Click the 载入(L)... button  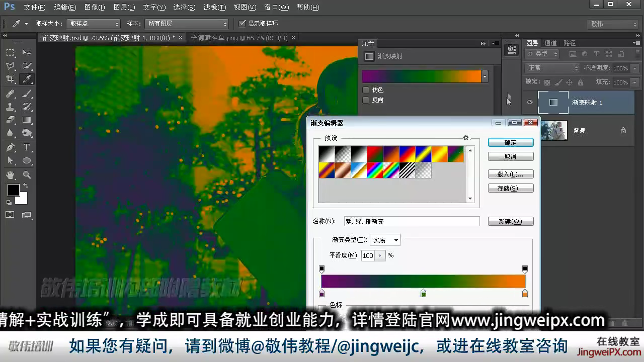(x=511, y=174)
